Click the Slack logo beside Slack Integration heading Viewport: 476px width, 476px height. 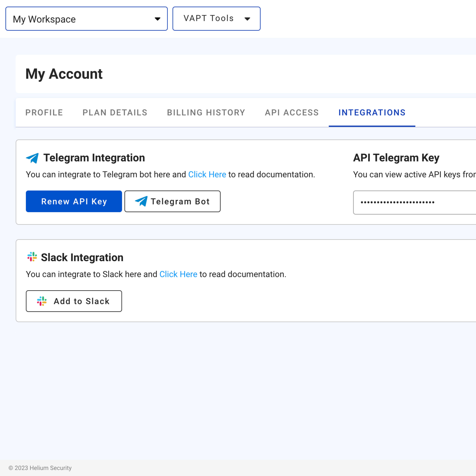click(x=32, y=257)
